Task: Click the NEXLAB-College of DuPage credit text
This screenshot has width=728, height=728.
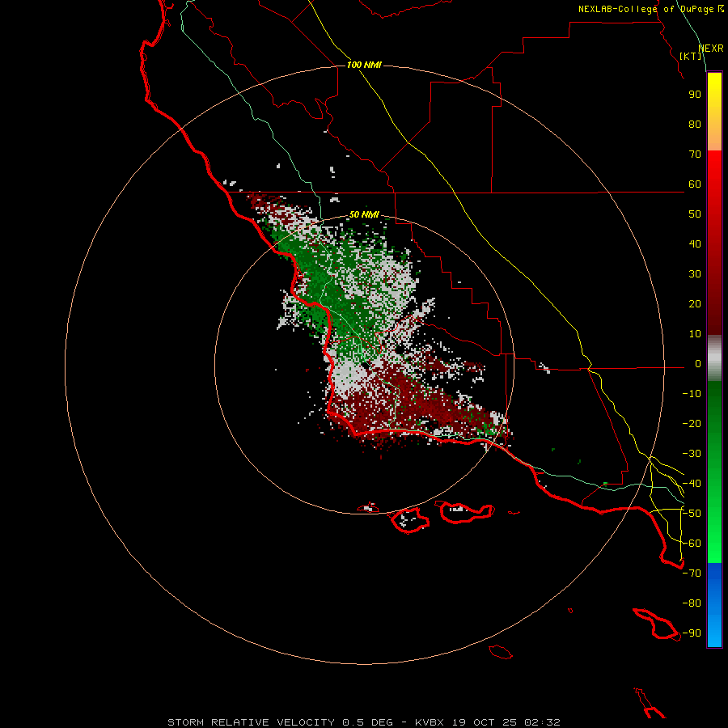Action: (650, 9)
